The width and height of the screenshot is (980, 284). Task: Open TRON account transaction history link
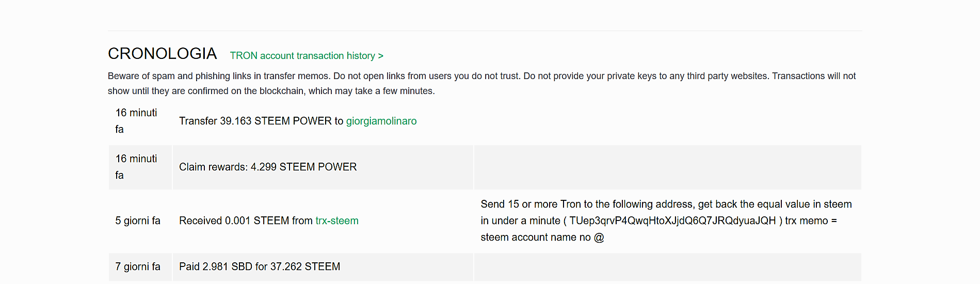(307, 56)
